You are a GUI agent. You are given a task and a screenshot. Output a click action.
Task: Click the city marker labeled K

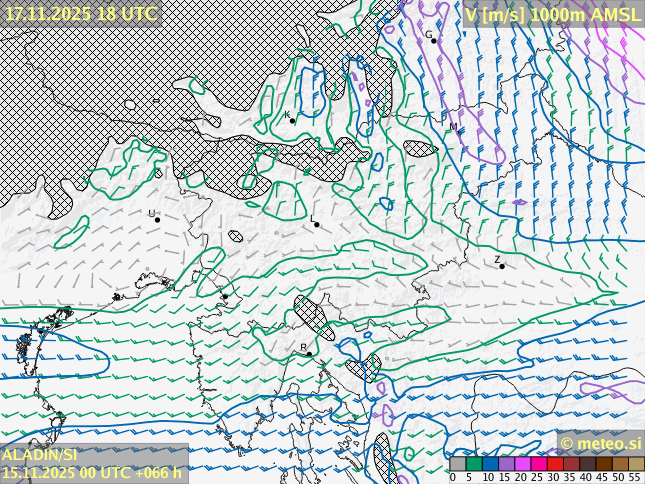coord(292,121)
